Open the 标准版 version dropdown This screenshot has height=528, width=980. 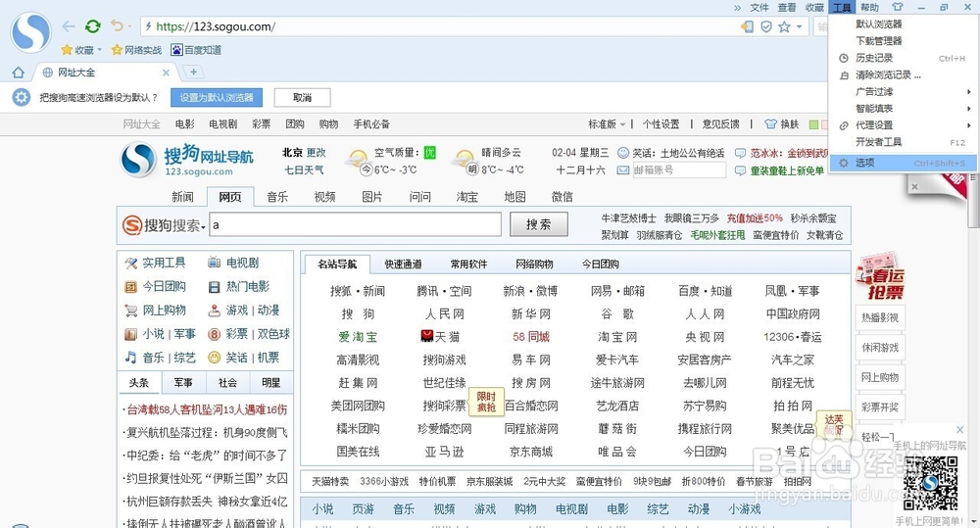[607, 124]
